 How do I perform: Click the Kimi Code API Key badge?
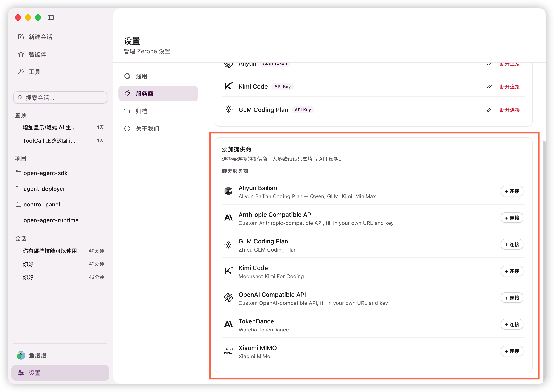pos(282,87)
